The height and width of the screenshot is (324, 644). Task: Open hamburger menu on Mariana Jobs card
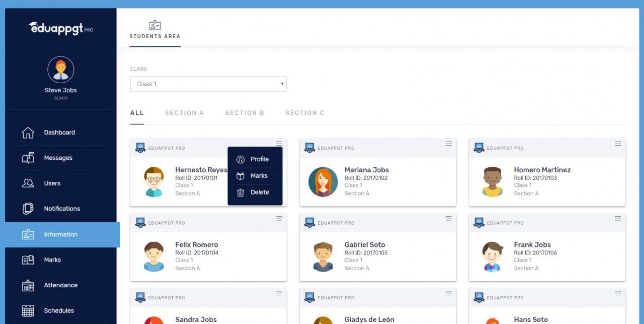pos(449,144)
